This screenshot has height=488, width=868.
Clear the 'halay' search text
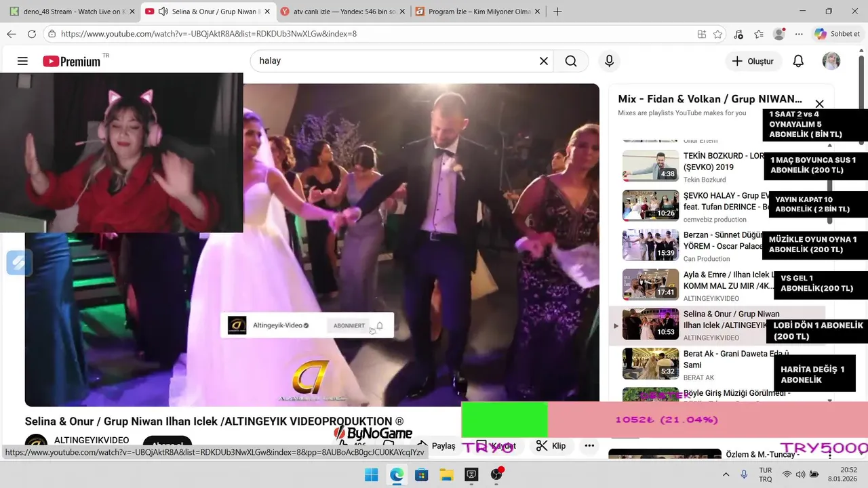pyautogui.click(x=543, y=61)
